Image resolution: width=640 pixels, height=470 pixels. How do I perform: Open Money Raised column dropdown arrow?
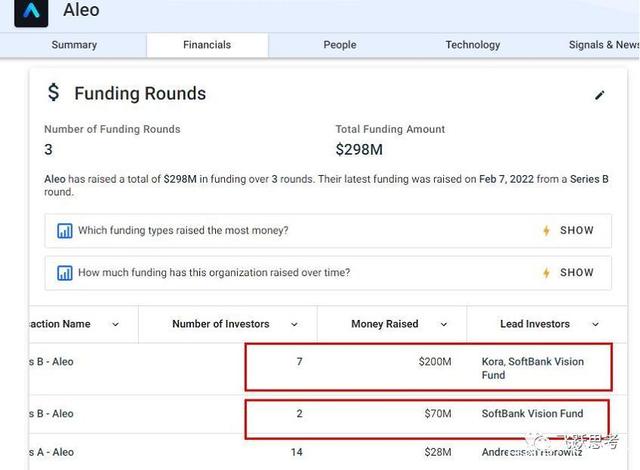tap(443, 325)
